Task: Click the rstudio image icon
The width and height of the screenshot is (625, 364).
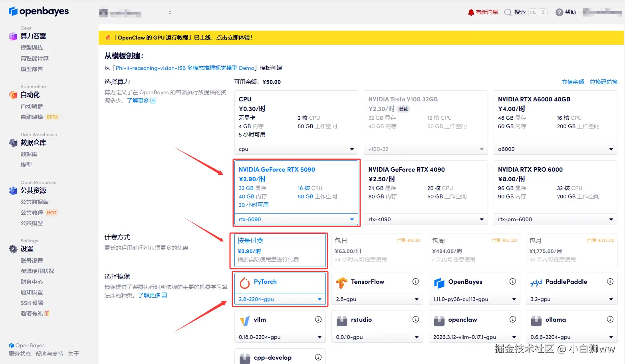Action: (342, 320)
